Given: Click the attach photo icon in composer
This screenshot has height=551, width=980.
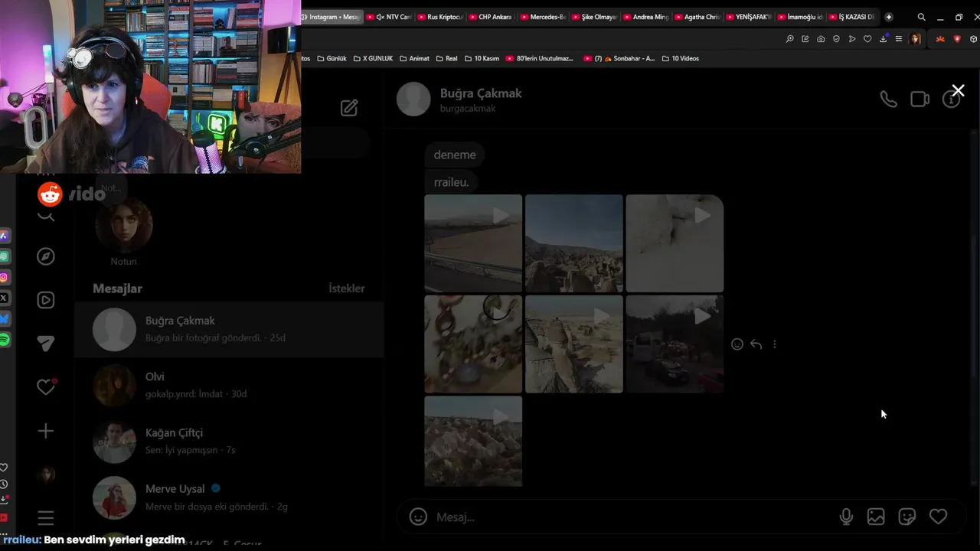Looking at the screenshot, I should [876, 517].
